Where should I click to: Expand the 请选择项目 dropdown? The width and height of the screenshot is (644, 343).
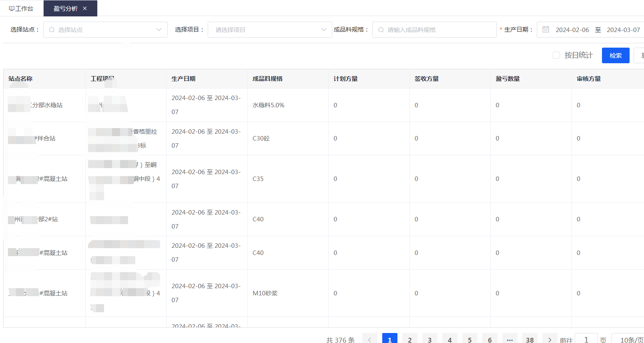pos(270,30)
